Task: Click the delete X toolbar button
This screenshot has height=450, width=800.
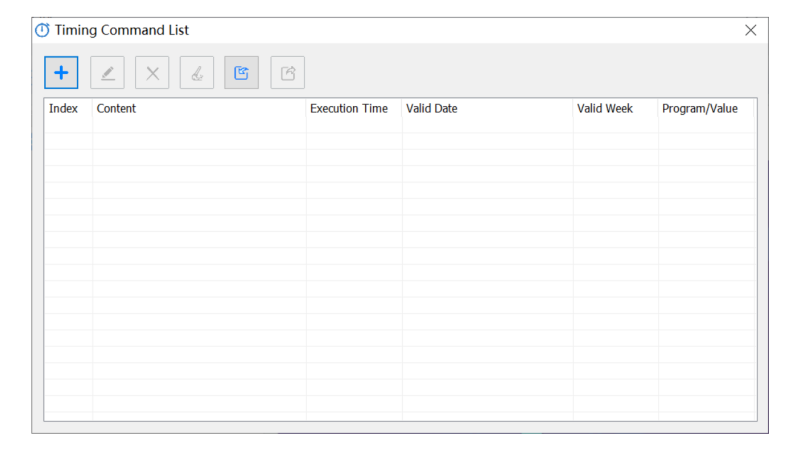Action: pyautogui.click(x=152, y=72)
